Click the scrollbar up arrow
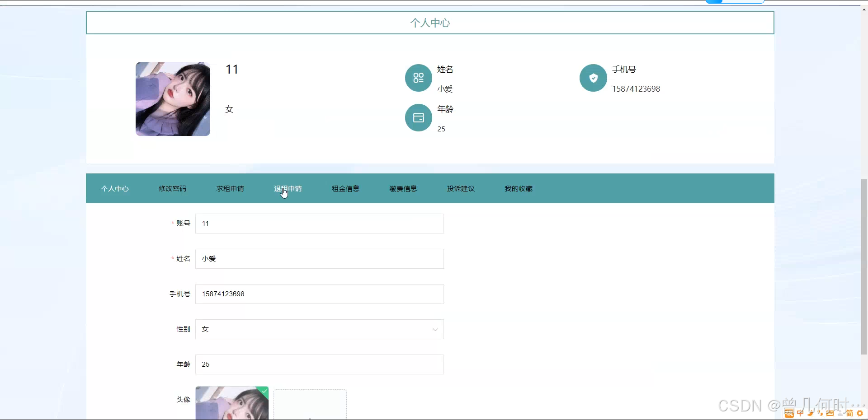 pyautogui.click(x=864, y=9)
